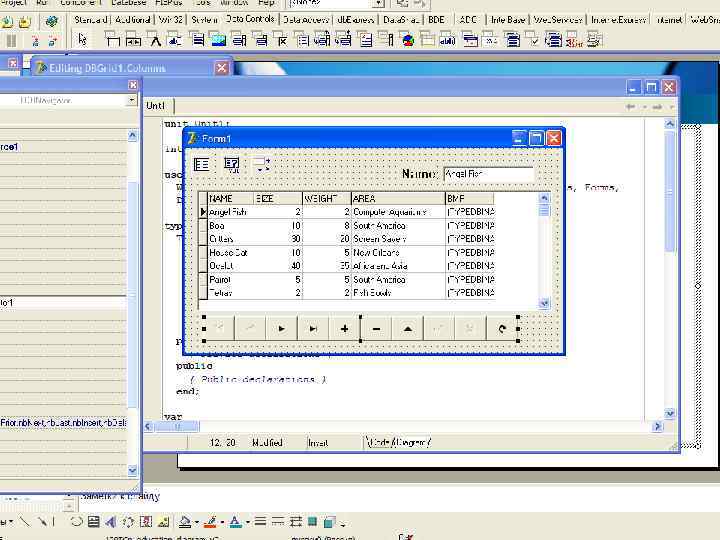
Task: Switch to Standard palette tab
Action: 91,19
